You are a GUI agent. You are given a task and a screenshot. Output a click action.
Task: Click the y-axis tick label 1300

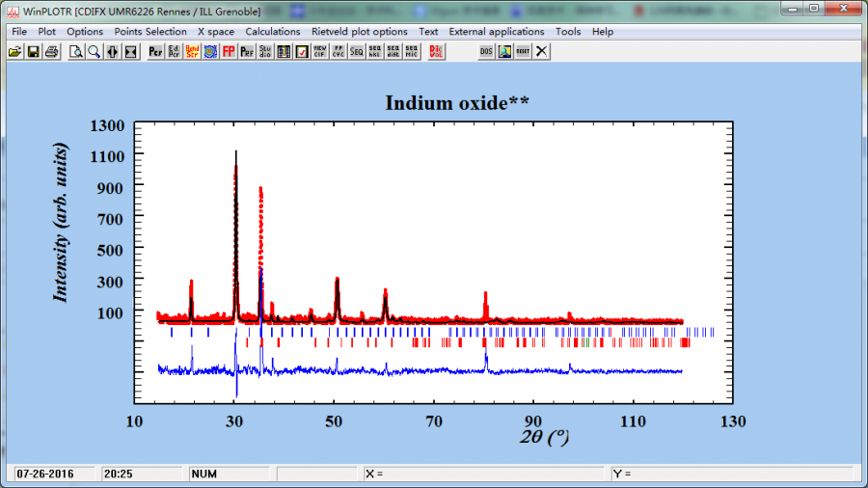click(107, 126)
